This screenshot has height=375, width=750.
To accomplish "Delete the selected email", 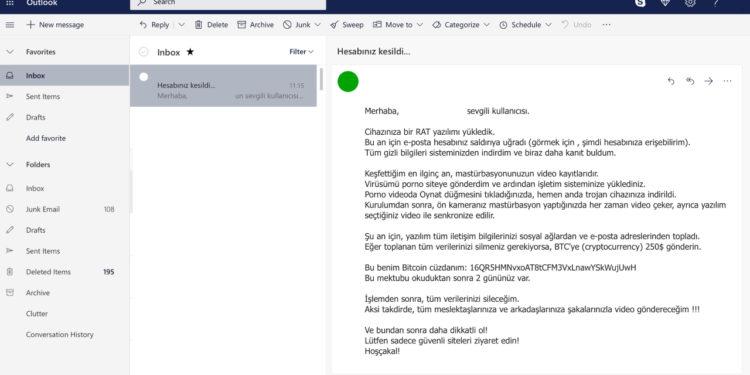I will pyautogui.click(x=211, y=25).
